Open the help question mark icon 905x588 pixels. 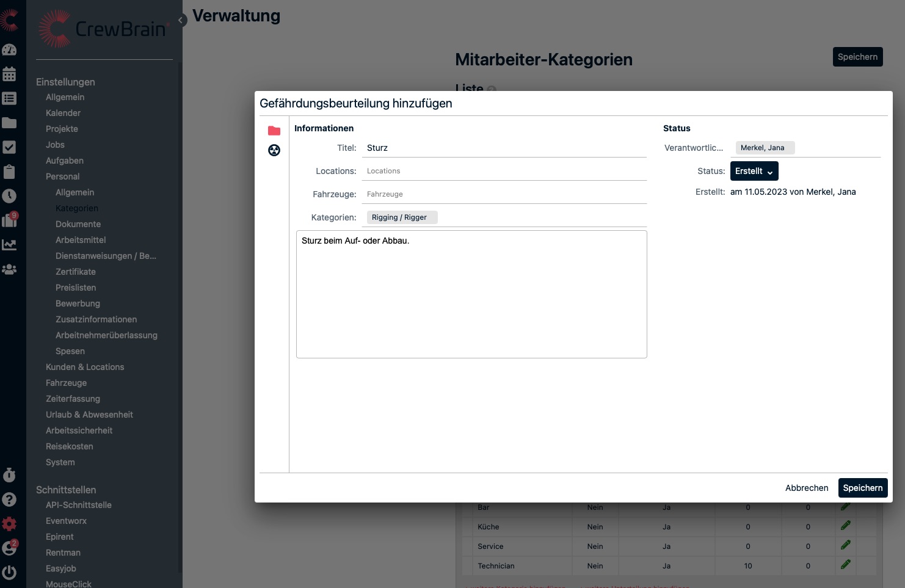[9, 499]
